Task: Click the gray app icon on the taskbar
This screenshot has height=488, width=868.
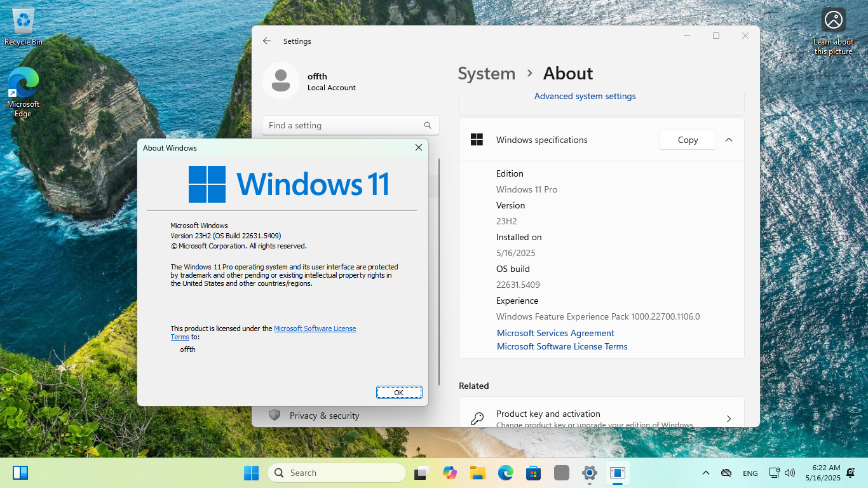Action: [562, 473]
